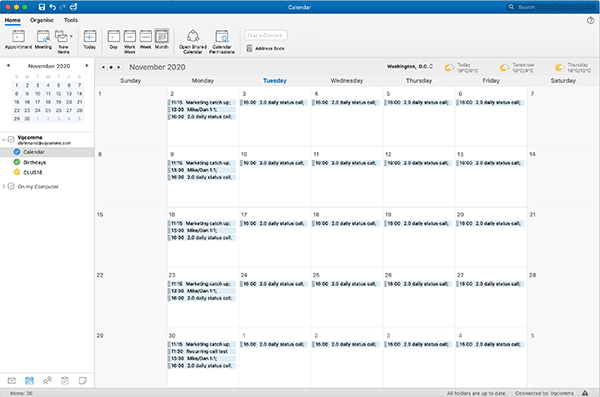
Task: Toggle the yellow CLUS18 calendar checkbox
Action: [x=16, y=172]
